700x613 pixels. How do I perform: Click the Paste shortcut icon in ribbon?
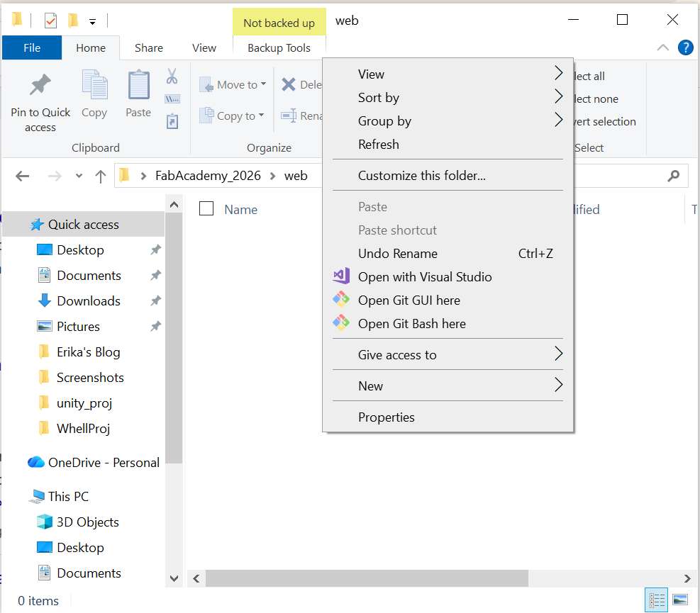coord(172,122)
